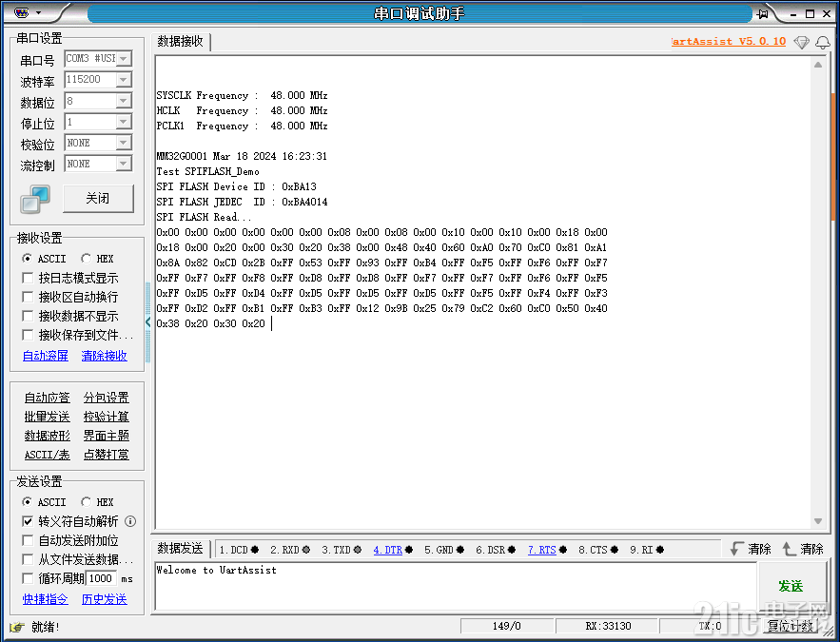Click the serial connection monitor icon
The height and width of the screenshot is (642, 840).
(35, 199)
